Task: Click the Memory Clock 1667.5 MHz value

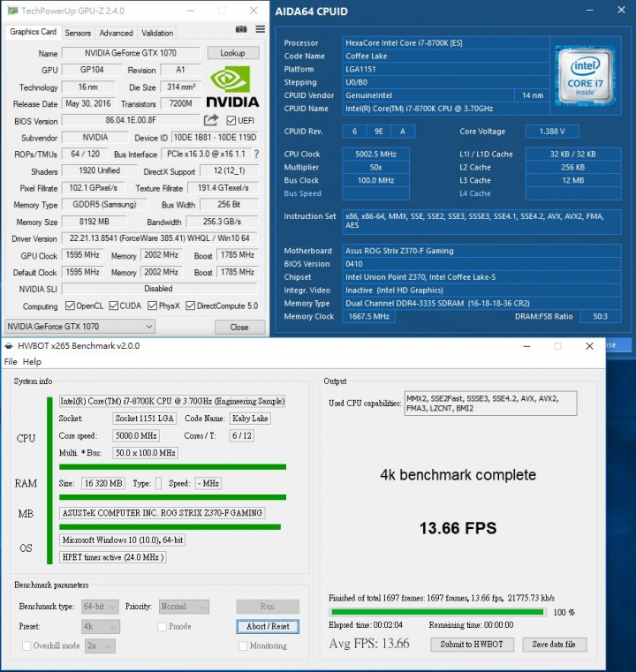Action: pos(369,317)
